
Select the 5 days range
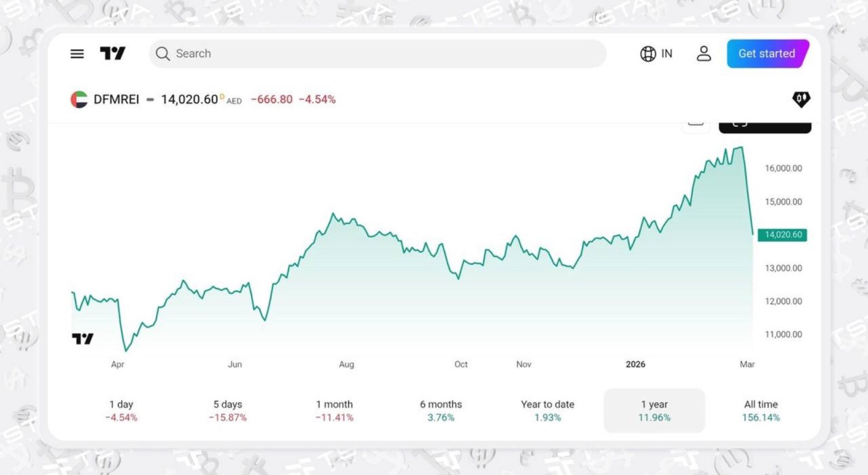click(x=228, y=410)
